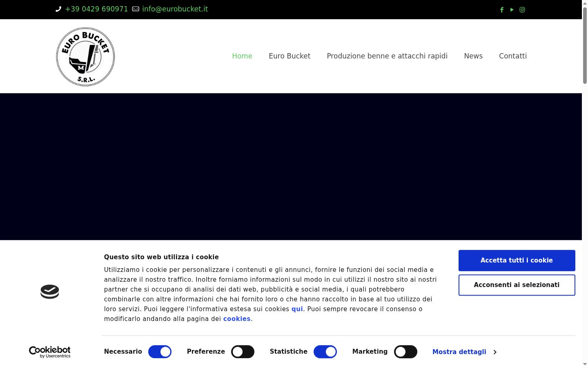Click the Cookiebot round logo icon
Screen dimensions: 588x368
[x=50, y=292]
